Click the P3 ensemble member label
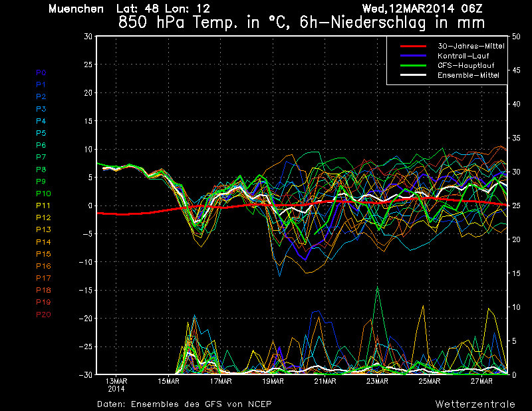Screen dimensions: 532x411 coord(41,109)
